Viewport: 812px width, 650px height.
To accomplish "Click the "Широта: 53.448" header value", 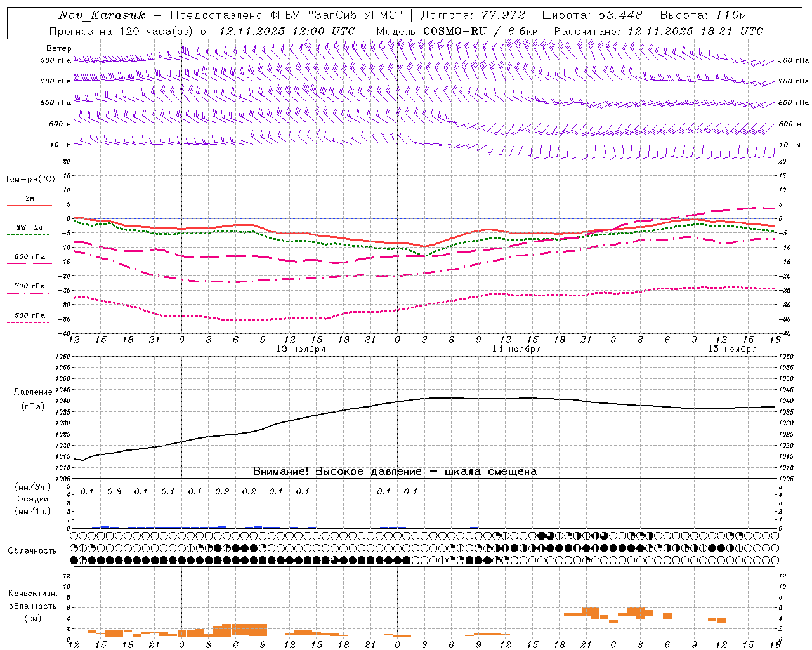I will 593,15.
